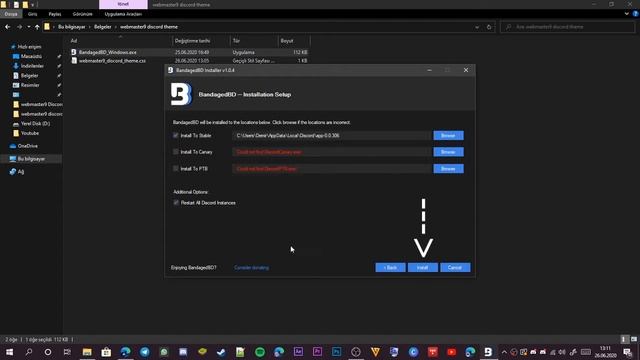
Task: Open OneDrive in sidebar
Action: [27, 146]
